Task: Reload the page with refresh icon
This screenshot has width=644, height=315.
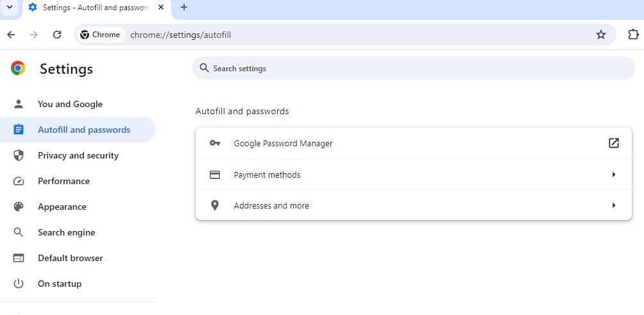Action: click(57, 35)
